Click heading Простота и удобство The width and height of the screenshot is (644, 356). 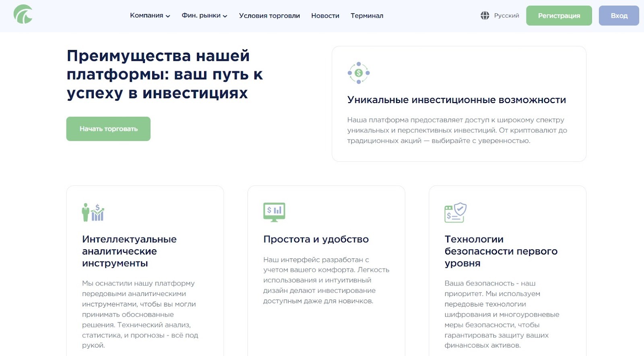(316, 239)
